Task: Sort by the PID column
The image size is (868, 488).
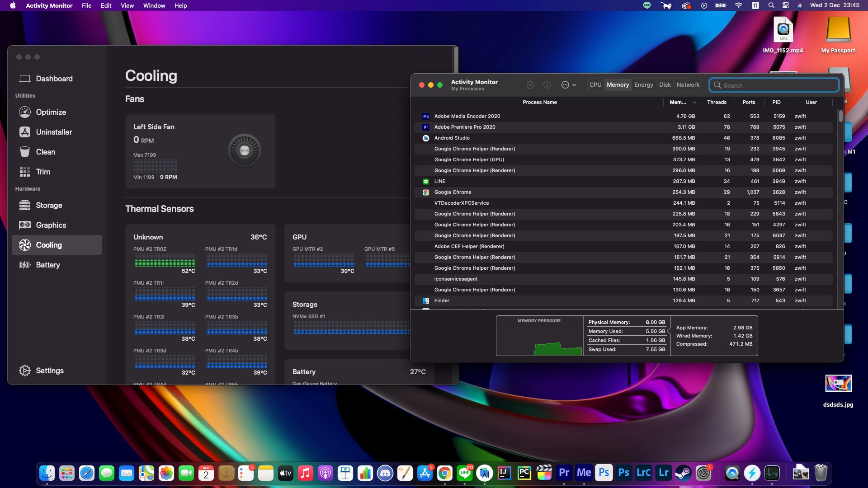Action: coord(776,103)
